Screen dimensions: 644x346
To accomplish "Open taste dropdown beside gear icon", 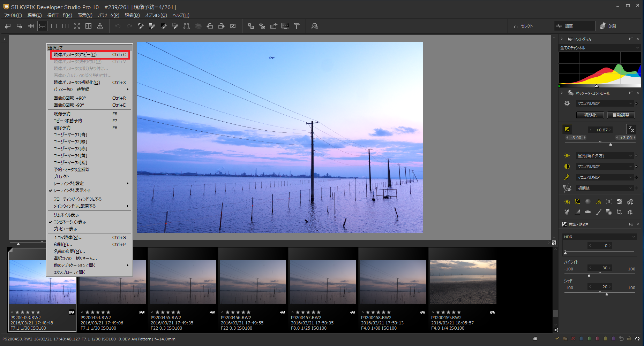I will [x=605, y=103].
